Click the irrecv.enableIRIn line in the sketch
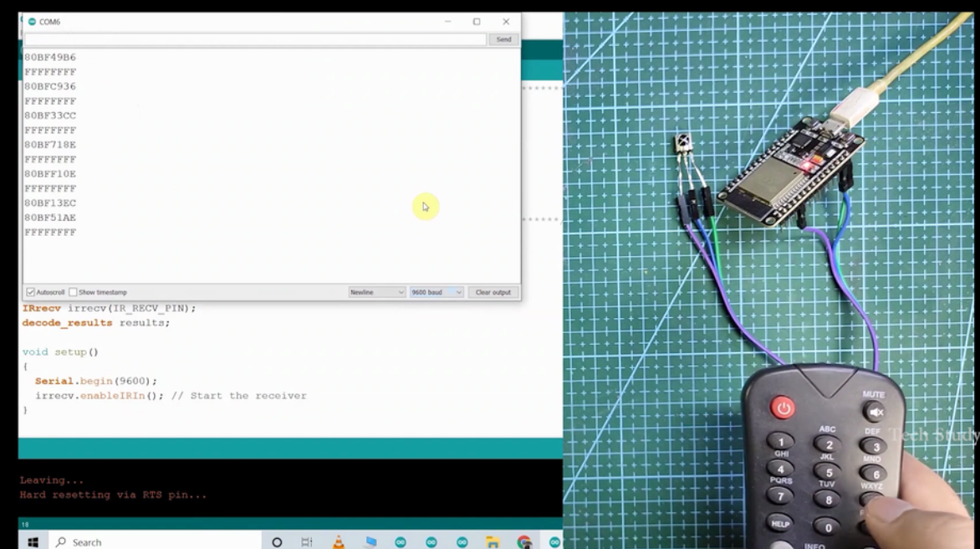Viewport: 980px width, 549px height. (125, 395)
